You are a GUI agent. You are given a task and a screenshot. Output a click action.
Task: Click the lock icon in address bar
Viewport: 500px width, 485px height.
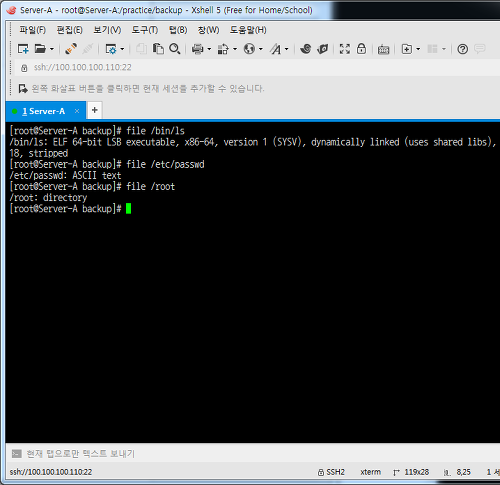[24, 68]
